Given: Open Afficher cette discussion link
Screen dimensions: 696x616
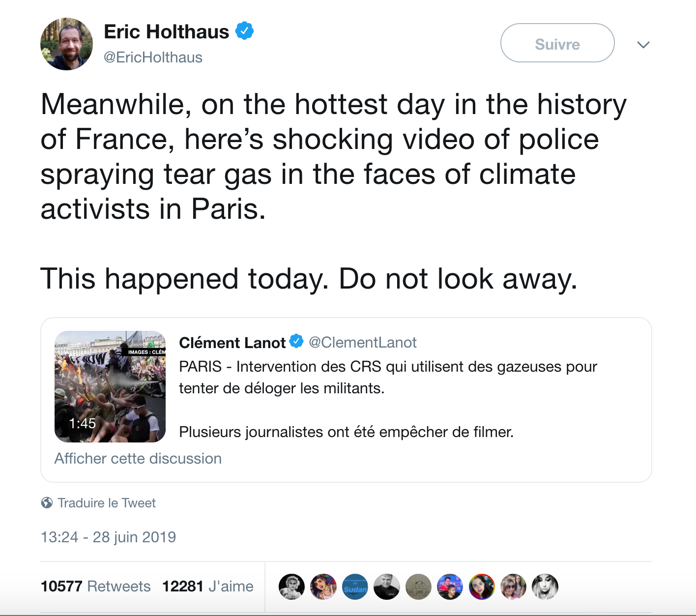Looking at the screenshot, I should coord(138,458).
